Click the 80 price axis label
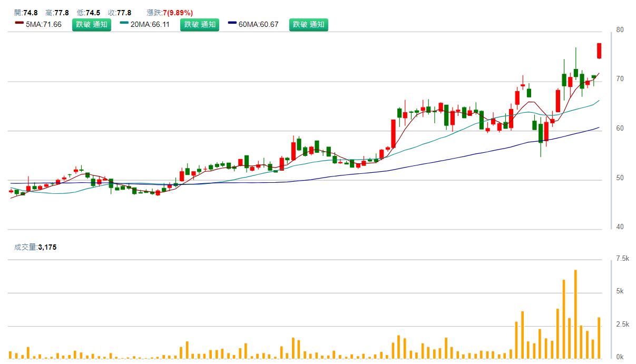 tap(620, 29)
